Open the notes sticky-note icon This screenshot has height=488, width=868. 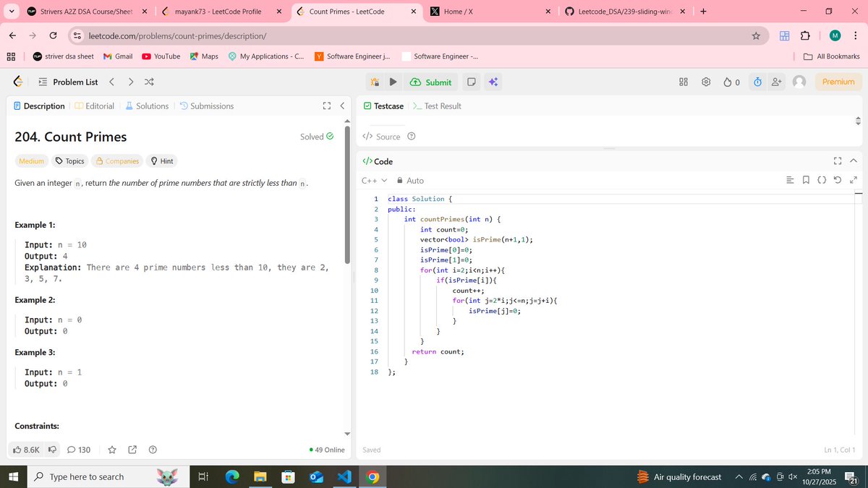471,82
